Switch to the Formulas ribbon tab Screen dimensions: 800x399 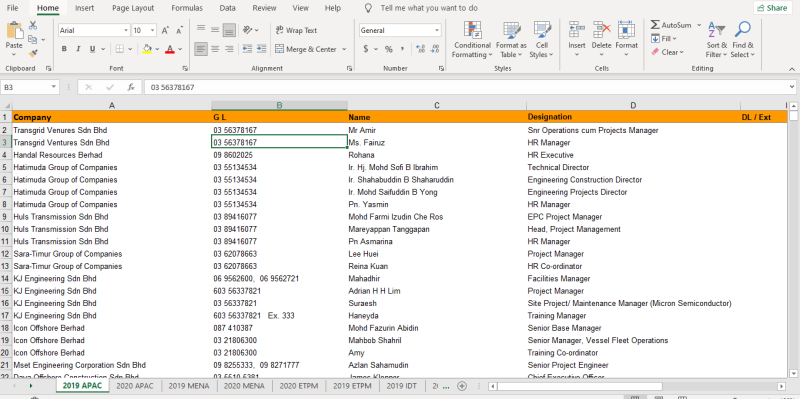click(x=187, y=8)
